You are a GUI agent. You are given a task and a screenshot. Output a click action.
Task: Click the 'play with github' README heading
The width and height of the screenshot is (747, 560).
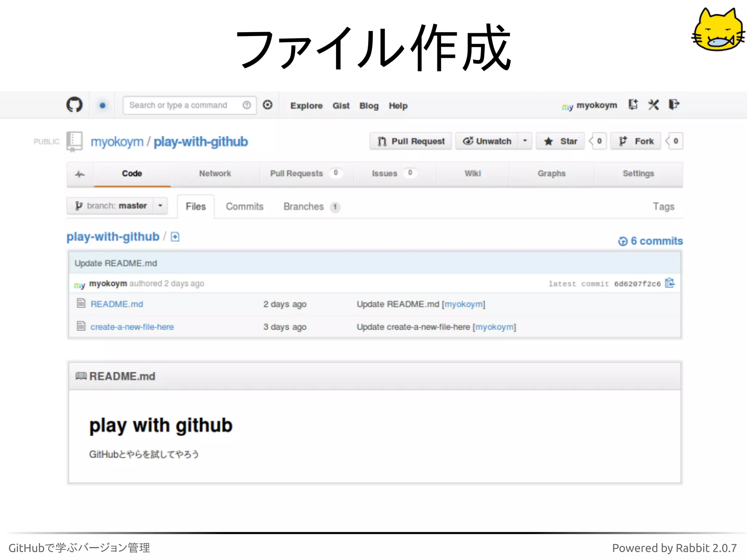pyautogui.click(x=161, y=425)
